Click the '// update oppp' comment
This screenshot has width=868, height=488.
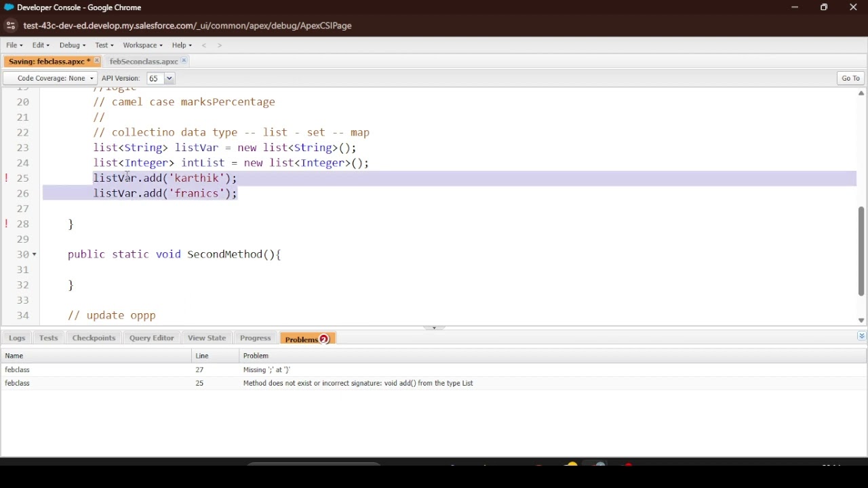[112, 316]
